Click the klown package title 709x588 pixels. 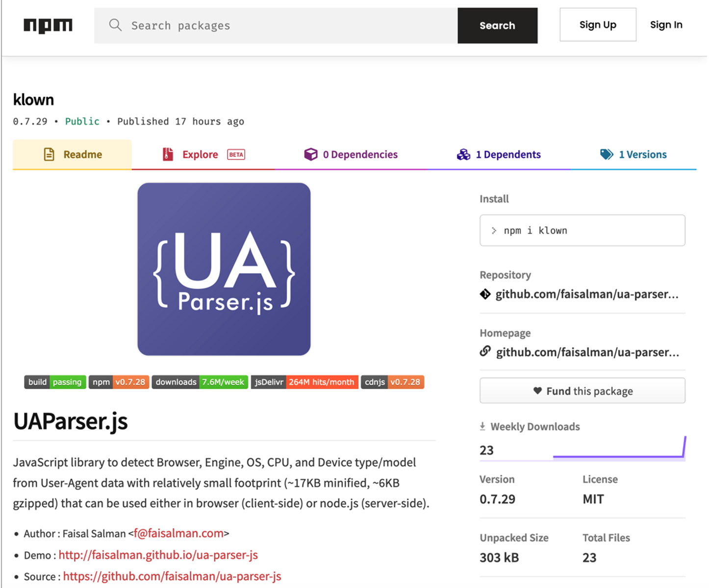[x=33, y=99]
